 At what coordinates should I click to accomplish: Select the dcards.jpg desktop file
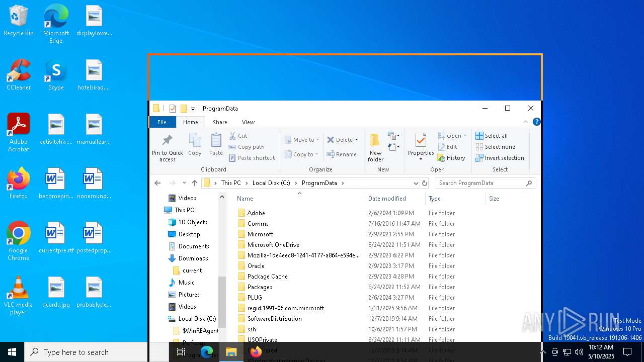56,292
